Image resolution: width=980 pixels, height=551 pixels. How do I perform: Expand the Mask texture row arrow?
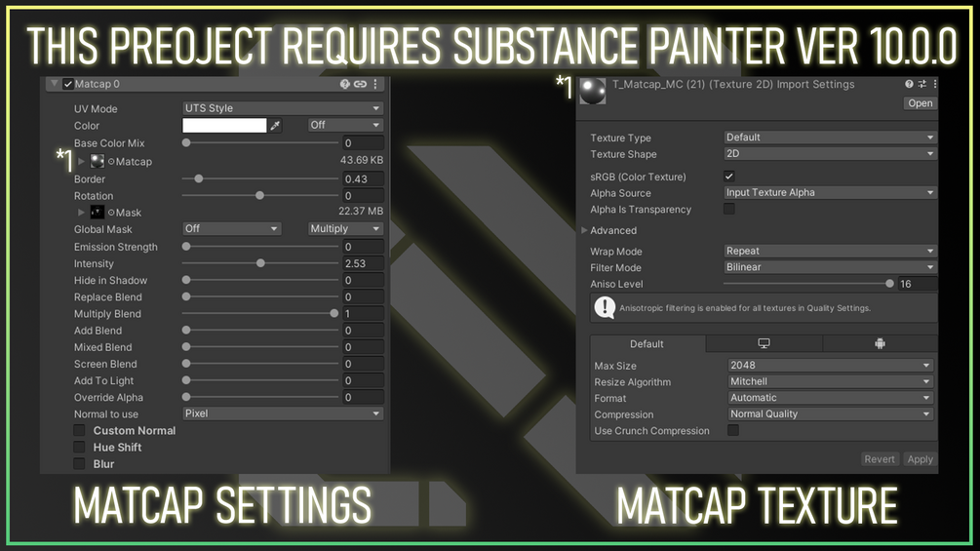click(x=81, y=213)
